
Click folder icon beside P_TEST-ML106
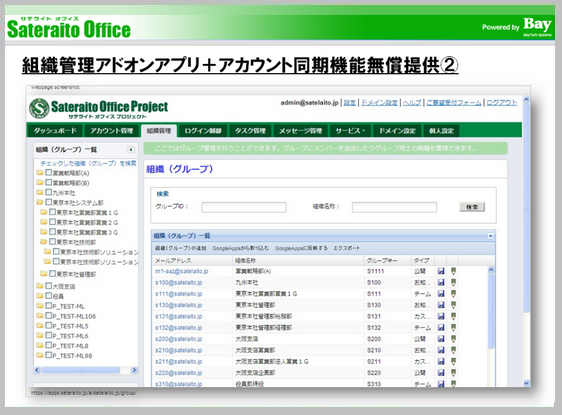(40, 316)
